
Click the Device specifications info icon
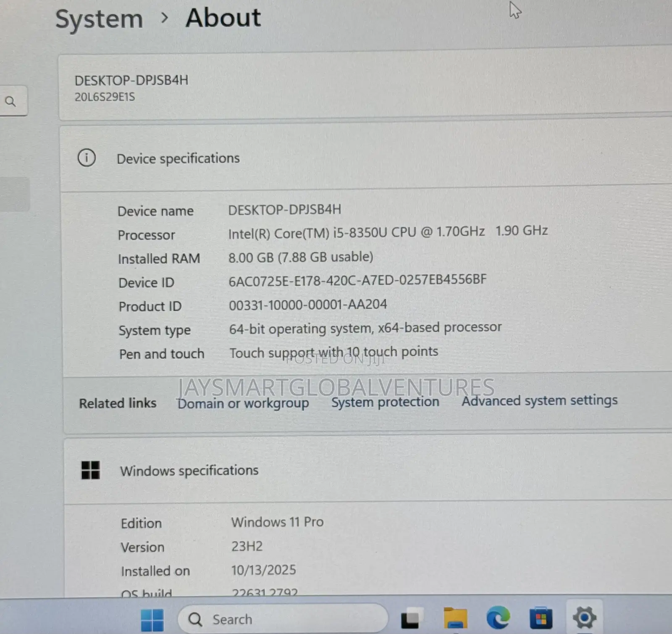coord(87,158)
